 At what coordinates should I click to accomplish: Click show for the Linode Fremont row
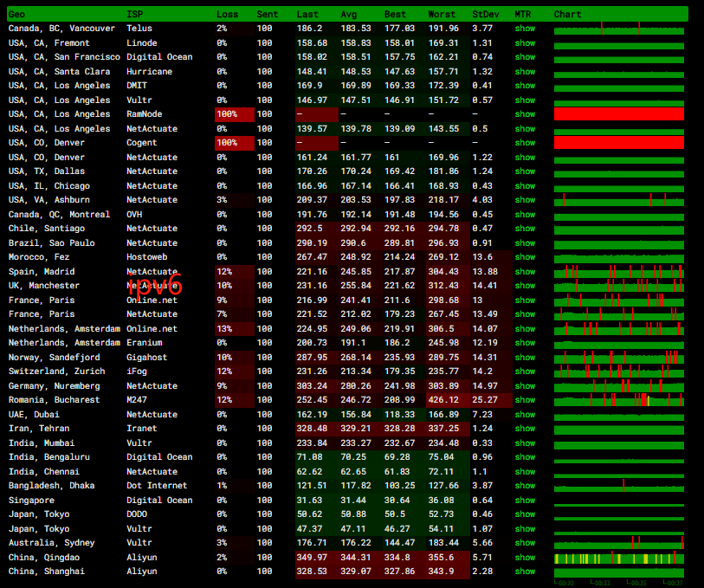pyautogui.click(x=525, y=43)
